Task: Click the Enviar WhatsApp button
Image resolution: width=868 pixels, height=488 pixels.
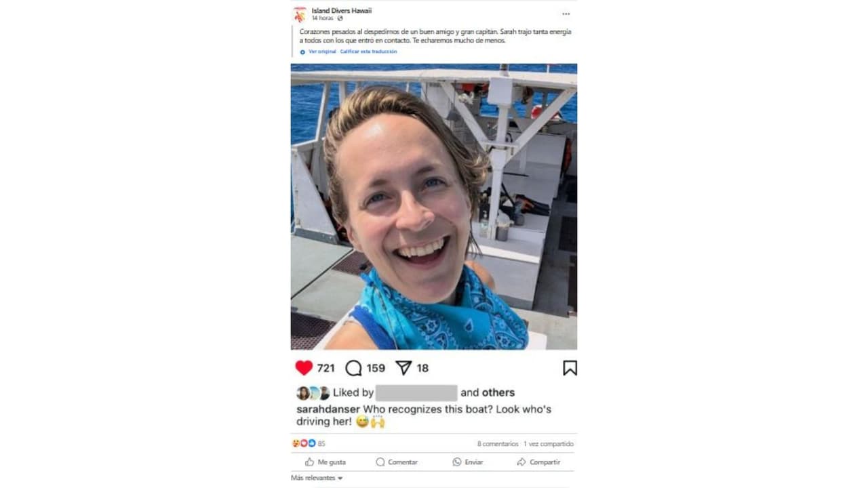Action: pos(468,462)
